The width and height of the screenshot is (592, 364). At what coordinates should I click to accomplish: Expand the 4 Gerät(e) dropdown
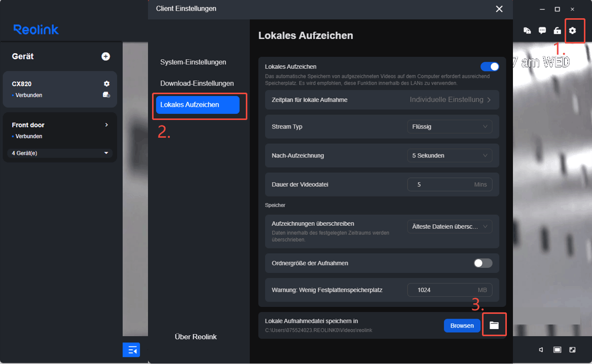point(60,153)
